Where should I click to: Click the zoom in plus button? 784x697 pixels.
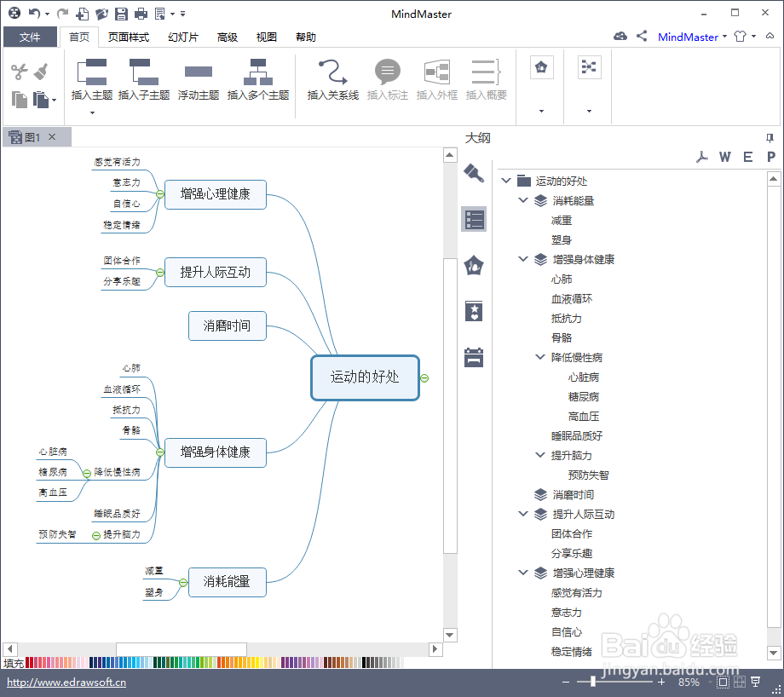pos(661,682)
